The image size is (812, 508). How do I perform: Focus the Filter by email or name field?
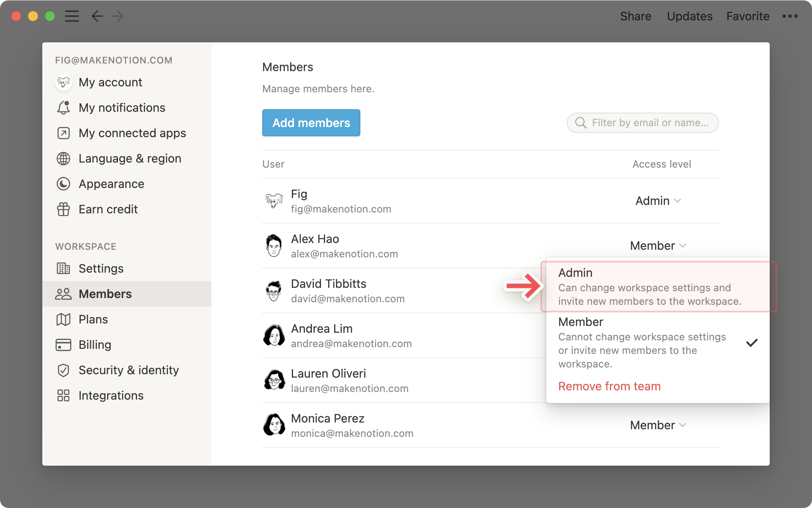click(649, 123)
